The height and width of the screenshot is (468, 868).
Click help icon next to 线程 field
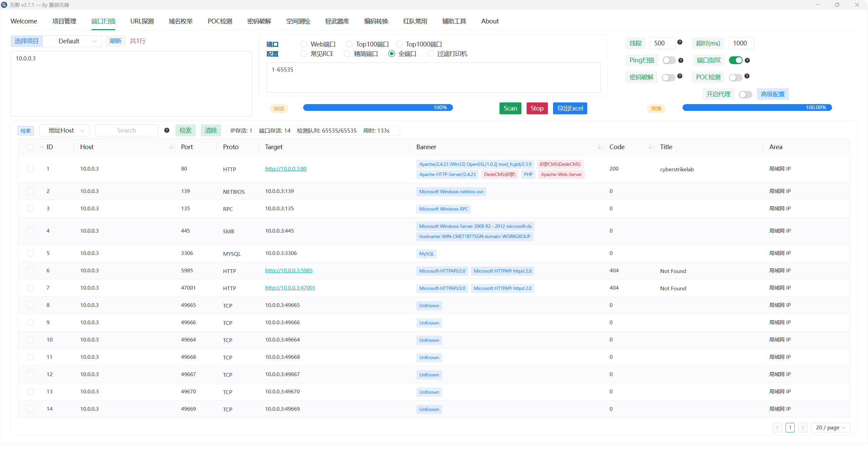680,42
